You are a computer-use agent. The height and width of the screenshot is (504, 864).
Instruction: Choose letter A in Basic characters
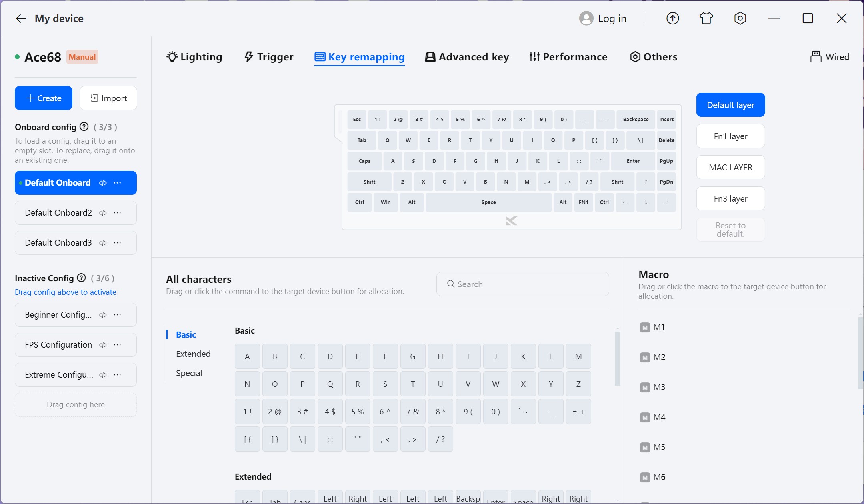pos(247,356)
